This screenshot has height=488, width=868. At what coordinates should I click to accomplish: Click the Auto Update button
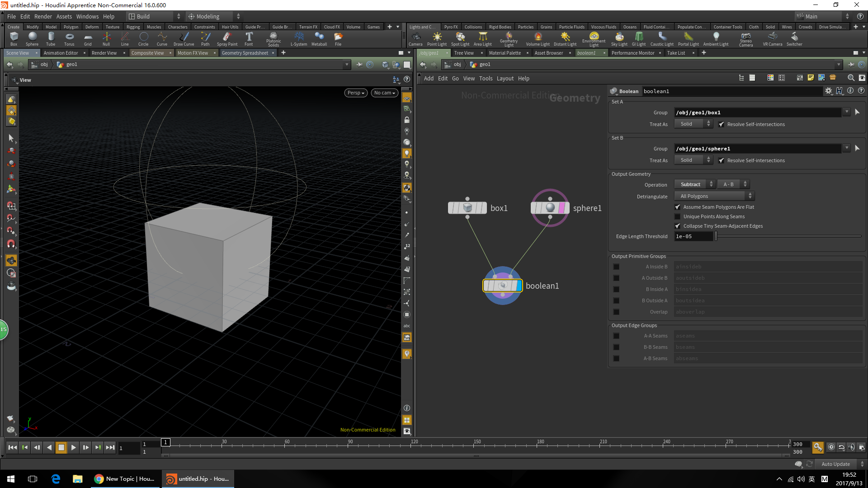(x=836, y=464)
